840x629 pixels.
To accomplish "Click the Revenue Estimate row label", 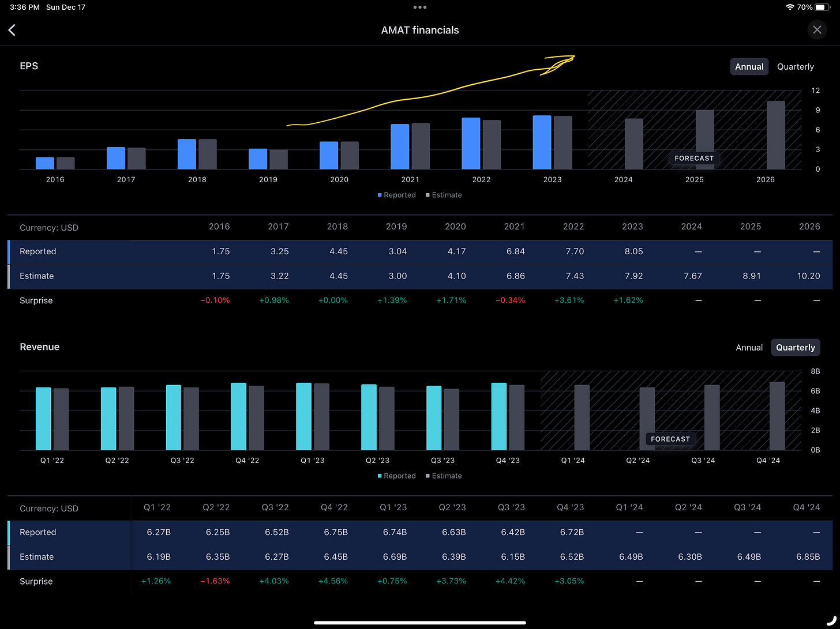I will 37,557.
